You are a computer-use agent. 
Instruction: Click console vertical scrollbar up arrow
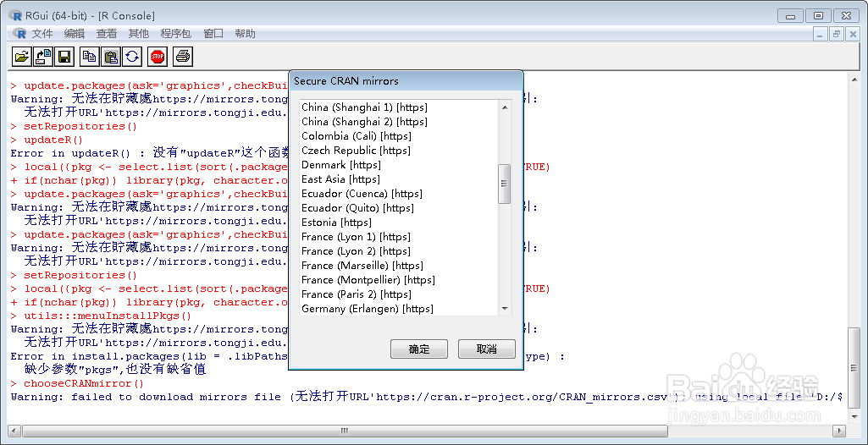[854, 80]
